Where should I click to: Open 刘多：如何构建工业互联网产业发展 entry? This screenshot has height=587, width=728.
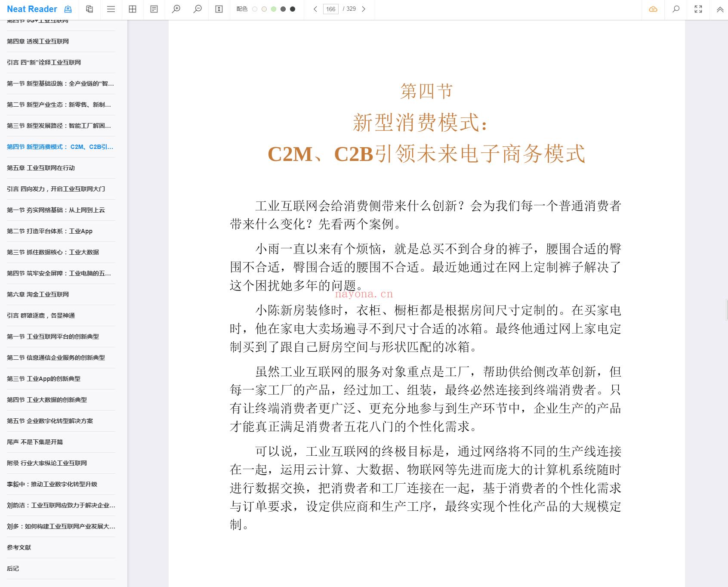61,526
